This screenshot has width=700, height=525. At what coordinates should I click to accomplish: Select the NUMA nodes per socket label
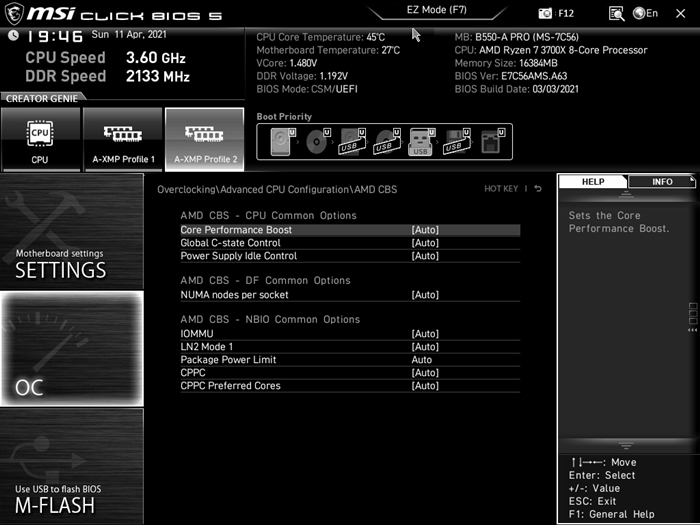(x=234, y=295)
